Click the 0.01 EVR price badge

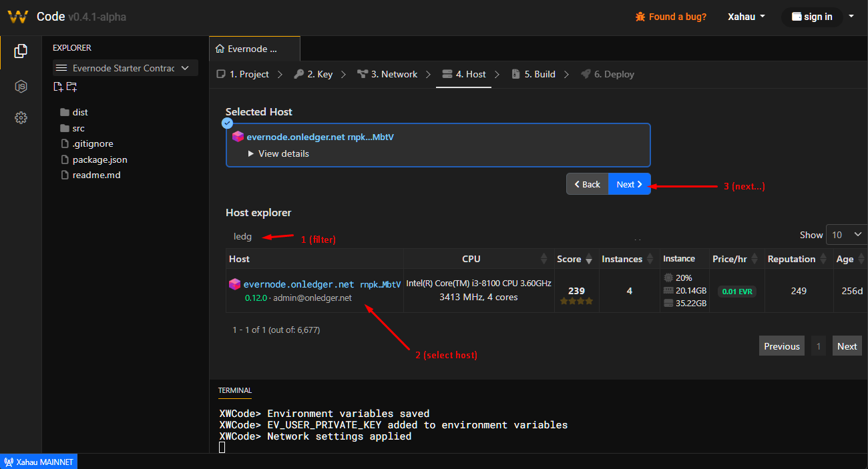click(737, 291)
